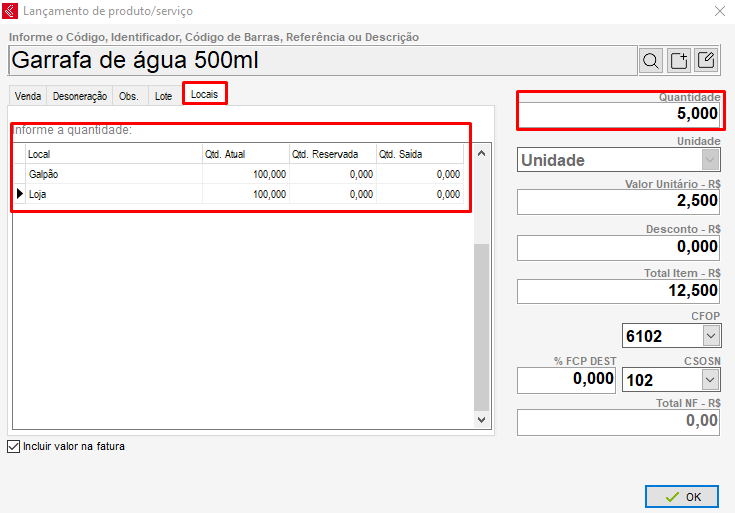The width and height of the screenshot is (735, 513).
Task: Toggle Incluir valor na fatura checkbox
Action: (x=14, y=446)
